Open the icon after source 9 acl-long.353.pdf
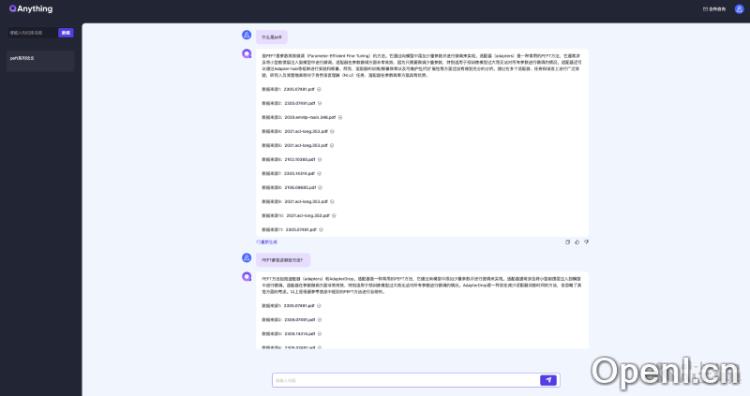 pyautogui.click(x=332, y=201)
